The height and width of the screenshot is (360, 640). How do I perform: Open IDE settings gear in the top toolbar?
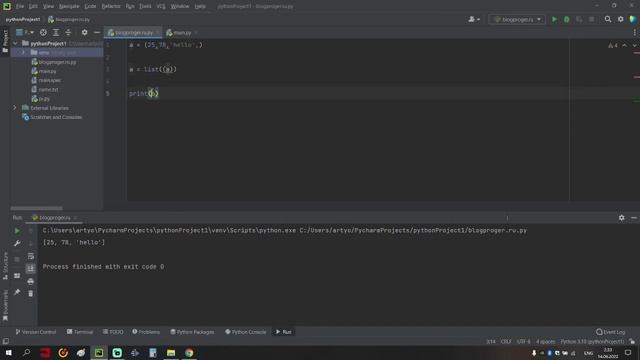coord(620,19)
